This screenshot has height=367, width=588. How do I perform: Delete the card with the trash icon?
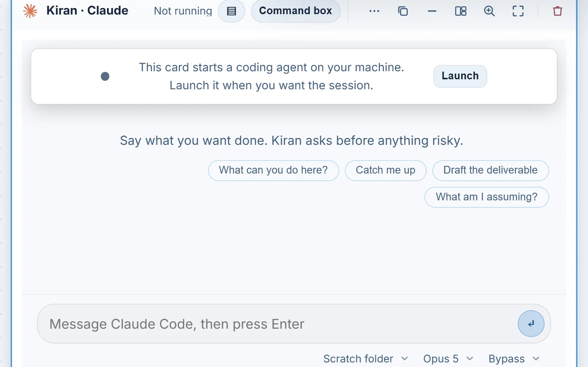point(558,11)
